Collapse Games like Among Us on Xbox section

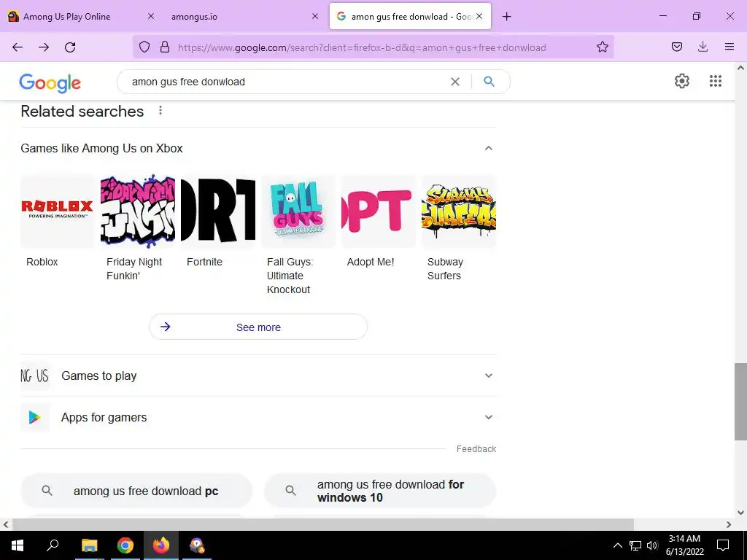pyautogui.click(x=488, y=149)
